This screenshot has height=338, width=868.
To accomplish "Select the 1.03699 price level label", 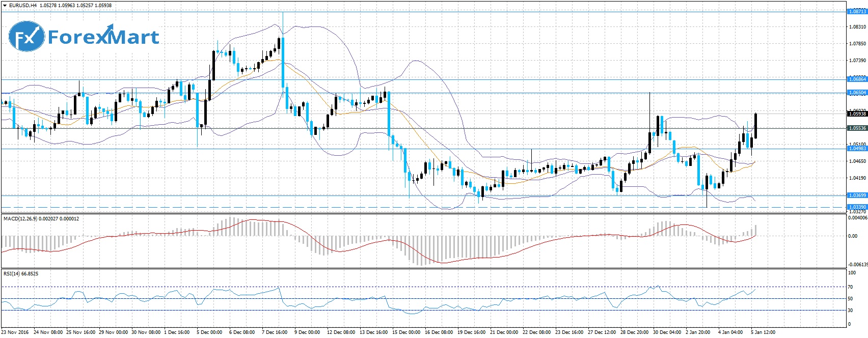I will coord(857,195).
